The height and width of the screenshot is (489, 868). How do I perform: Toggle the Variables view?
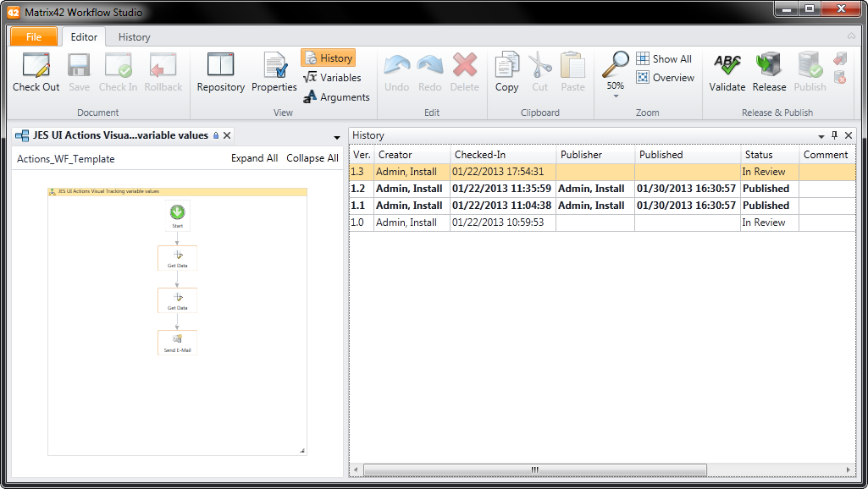[x=332, y=78]
